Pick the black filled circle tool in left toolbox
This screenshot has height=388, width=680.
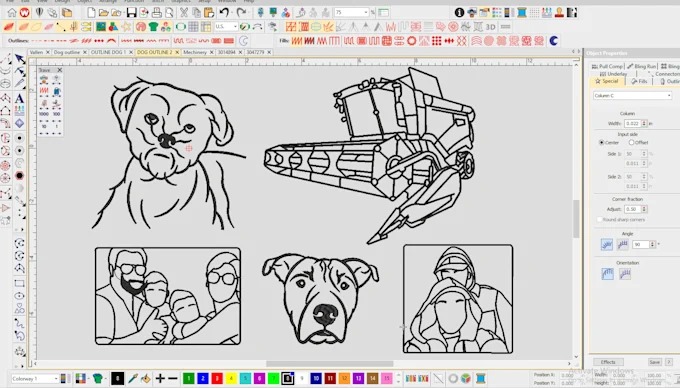coord(20,176)
